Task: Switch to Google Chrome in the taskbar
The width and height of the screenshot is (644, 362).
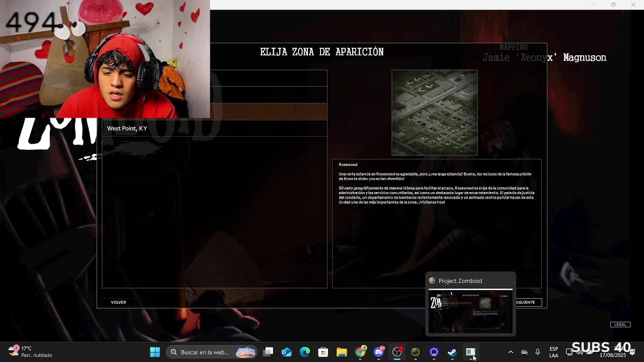Action: click(x=360, y=352)
